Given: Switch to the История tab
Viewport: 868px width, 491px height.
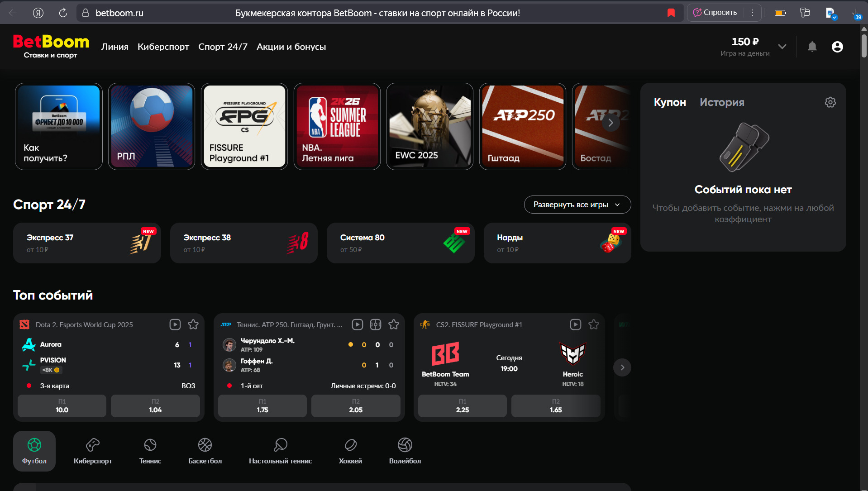Looking at the screenshot, I should pos(722,102).
